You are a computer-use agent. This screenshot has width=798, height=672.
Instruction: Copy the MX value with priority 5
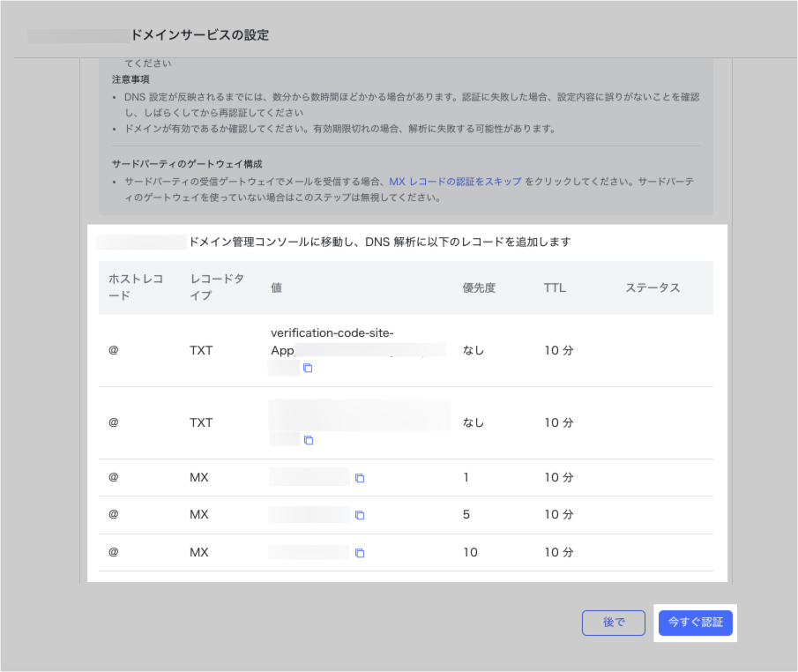click(360, 515)
